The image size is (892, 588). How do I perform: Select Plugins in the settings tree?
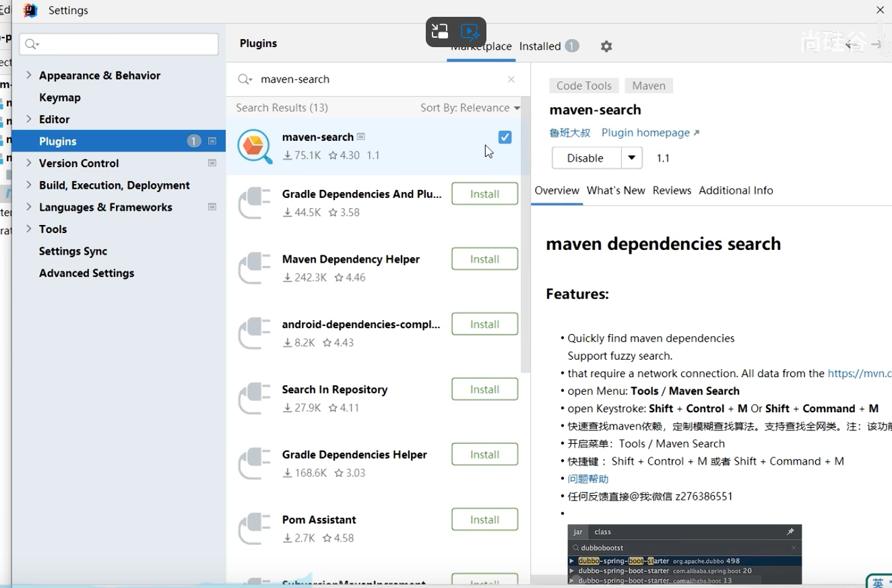tap(119, 141)
